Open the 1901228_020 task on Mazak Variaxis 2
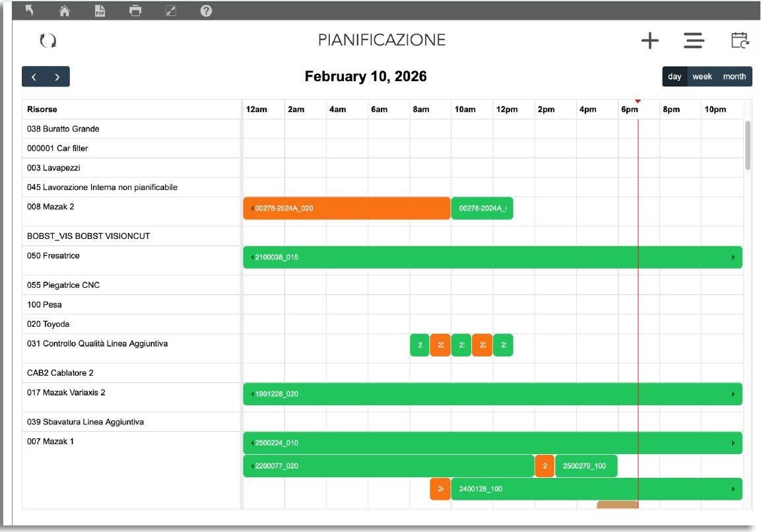This screenshot has height=532, width=761. click(492, 394)
